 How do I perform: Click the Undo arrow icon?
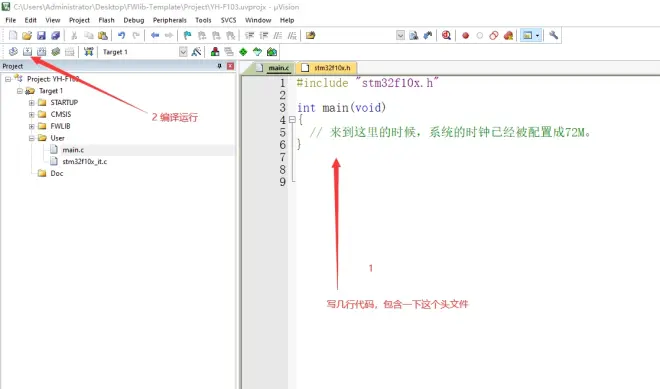coord(121,35)
